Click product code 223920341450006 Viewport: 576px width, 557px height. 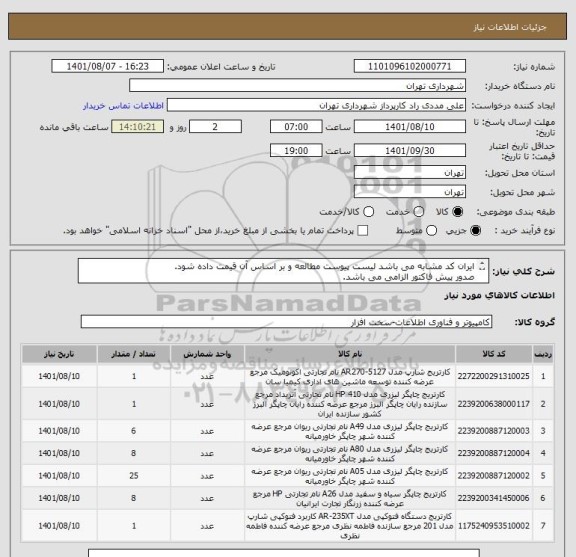[493, 498]
